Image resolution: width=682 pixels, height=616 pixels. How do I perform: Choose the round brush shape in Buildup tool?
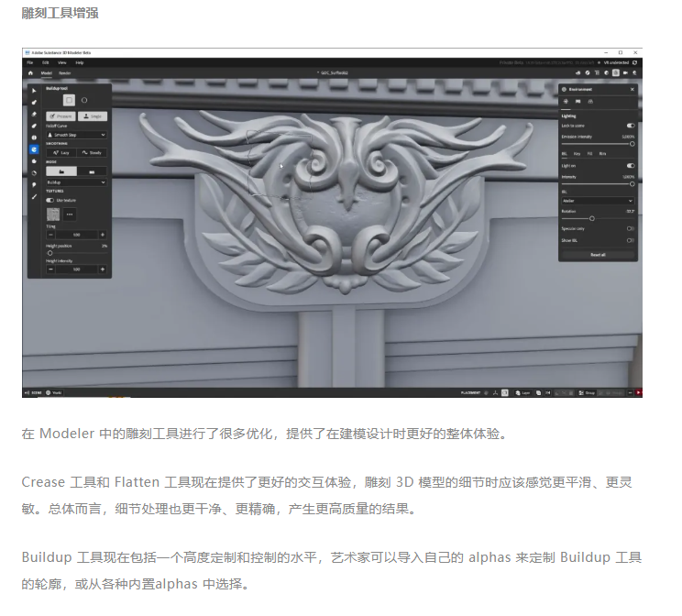coord(84,100)
